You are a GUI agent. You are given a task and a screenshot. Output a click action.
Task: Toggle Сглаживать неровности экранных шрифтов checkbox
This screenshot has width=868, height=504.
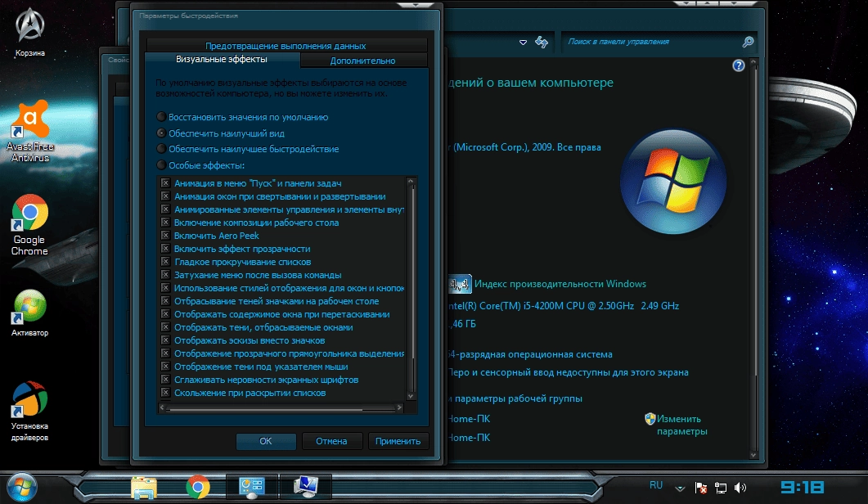click(x=165, y=380)
